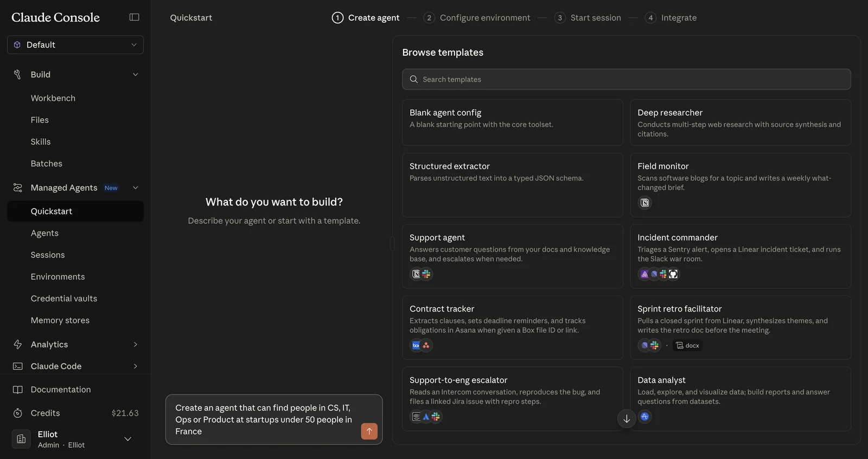Click the Jira icon on Support-to-eng escalator card
868x459 pixels.
pos(426,417)
